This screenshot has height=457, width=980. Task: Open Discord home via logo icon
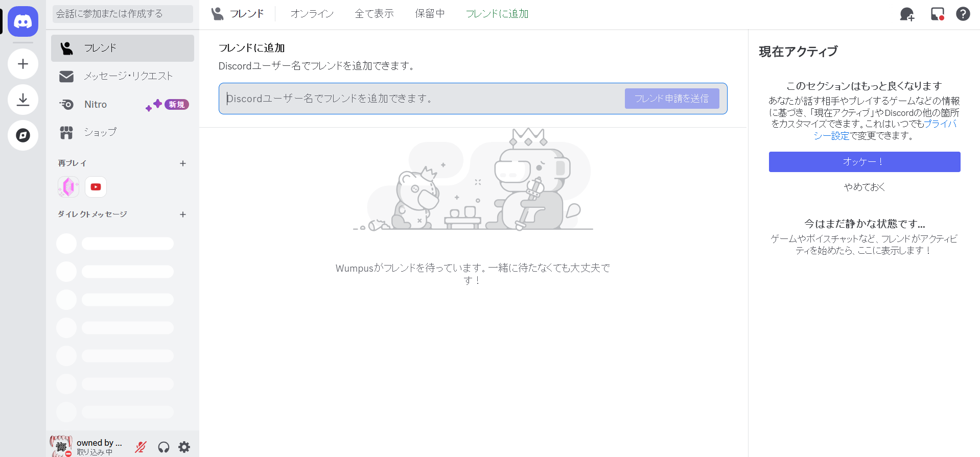point(23,21)
